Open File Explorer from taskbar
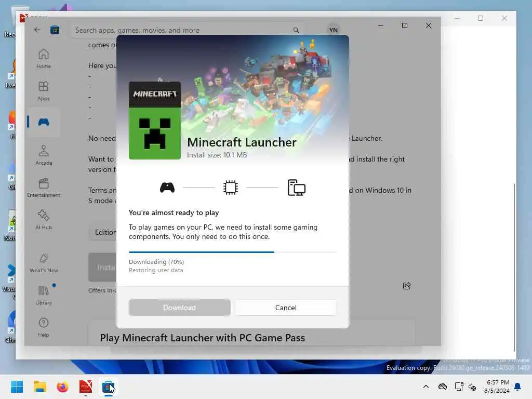The width and height of the screenshot is (532, 399). point(39,387)
